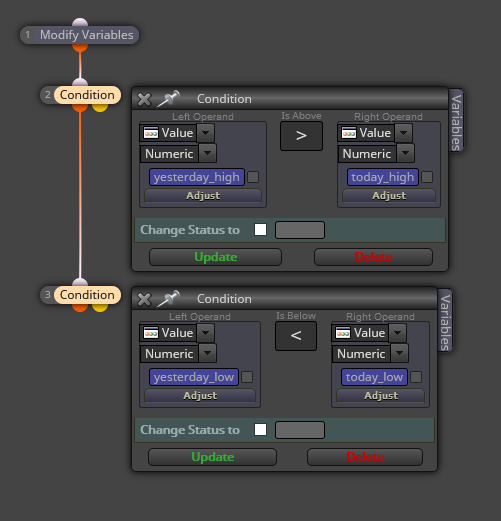Image resolution: width=501 pixels, height=521 pixels.
Task: Select the yesterday_high variable field
Action: pyautogui.click(x=197, y=177)
